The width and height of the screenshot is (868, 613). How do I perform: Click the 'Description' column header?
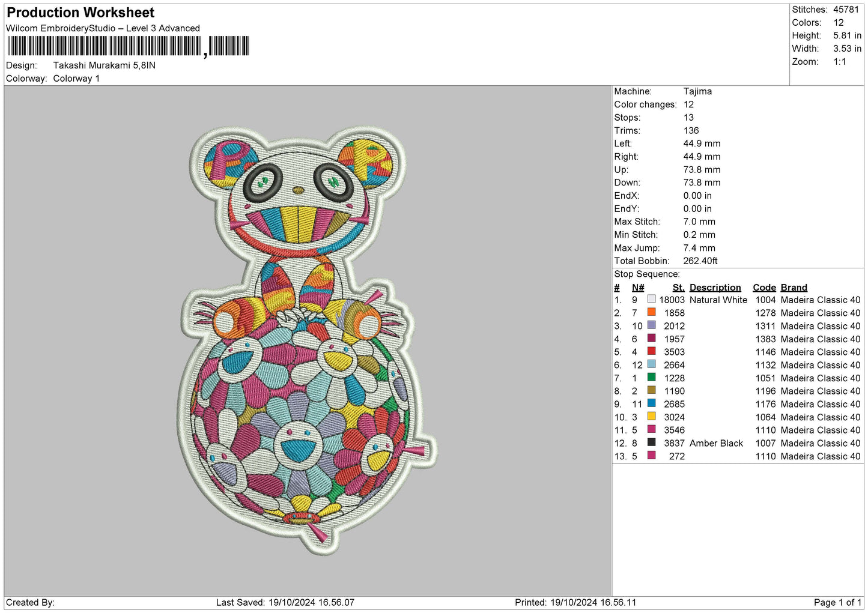715,288
